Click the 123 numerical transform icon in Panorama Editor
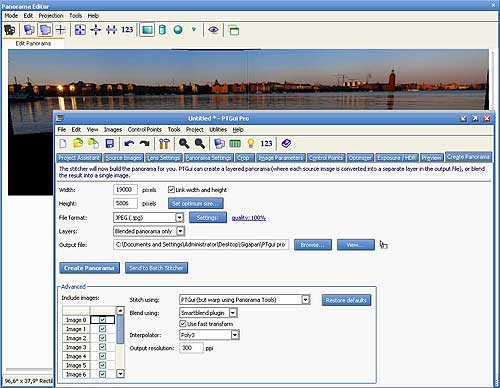The height and width of the screenshot is (388, 500). (x=127, y=30)
